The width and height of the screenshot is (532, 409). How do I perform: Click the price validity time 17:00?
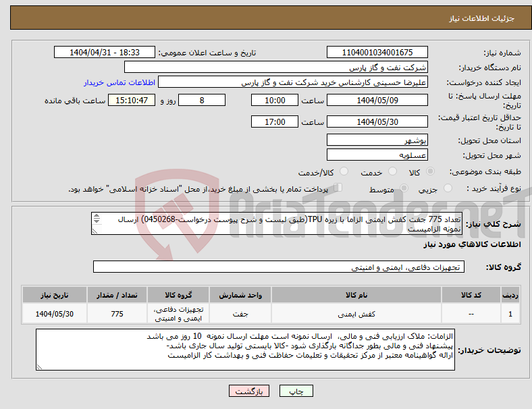(x=275, y=121)
